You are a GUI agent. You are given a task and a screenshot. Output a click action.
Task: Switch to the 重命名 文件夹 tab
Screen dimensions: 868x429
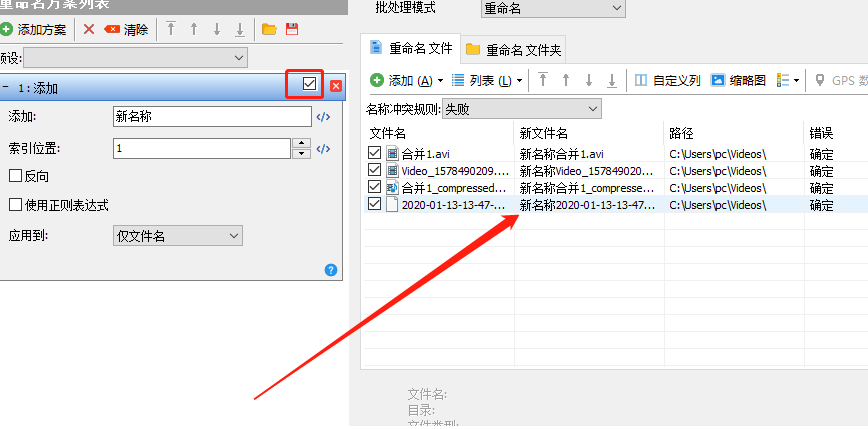(x=513, y=50)
